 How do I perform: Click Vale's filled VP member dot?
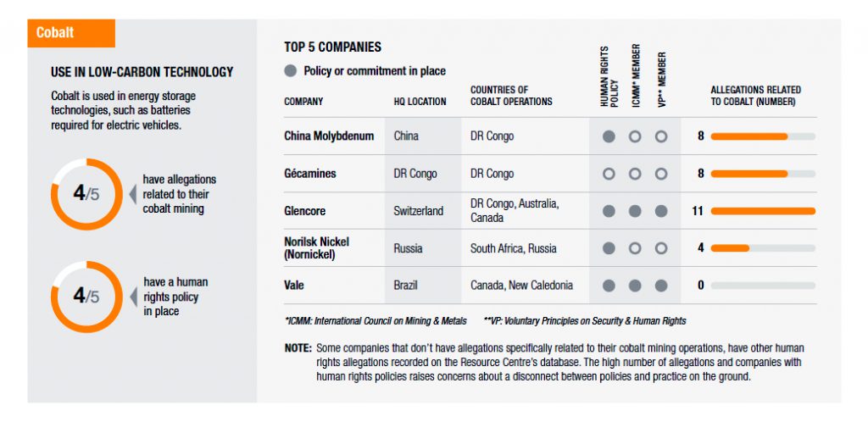tap(661, 286)
